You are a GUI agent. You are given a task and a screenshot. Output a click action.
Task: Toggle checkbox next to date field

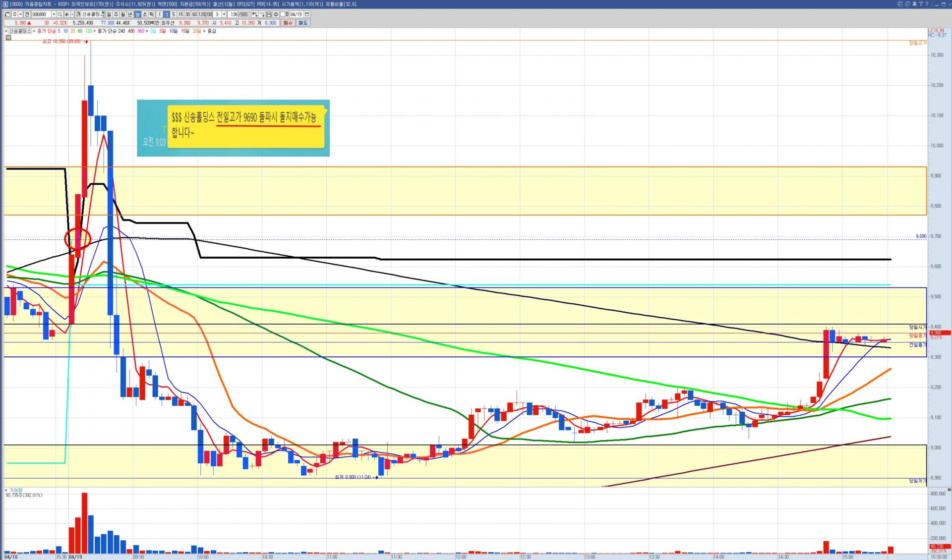coord(283,14)
